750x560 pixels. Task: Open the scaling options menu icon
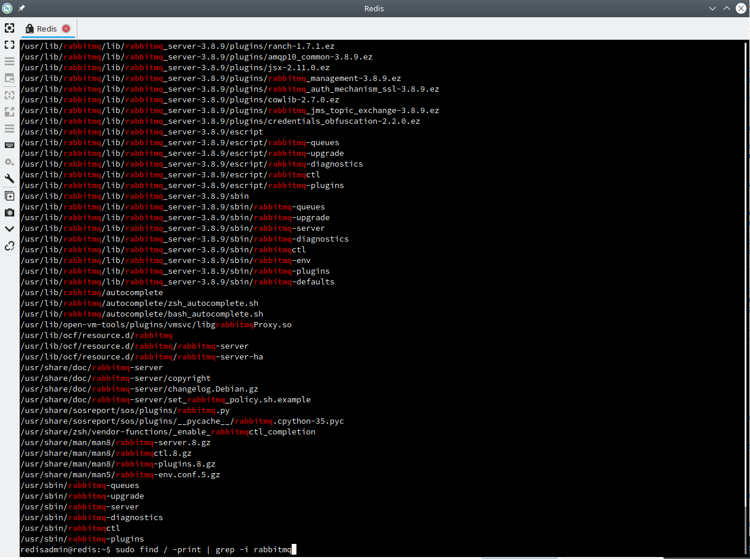[10, 128]
